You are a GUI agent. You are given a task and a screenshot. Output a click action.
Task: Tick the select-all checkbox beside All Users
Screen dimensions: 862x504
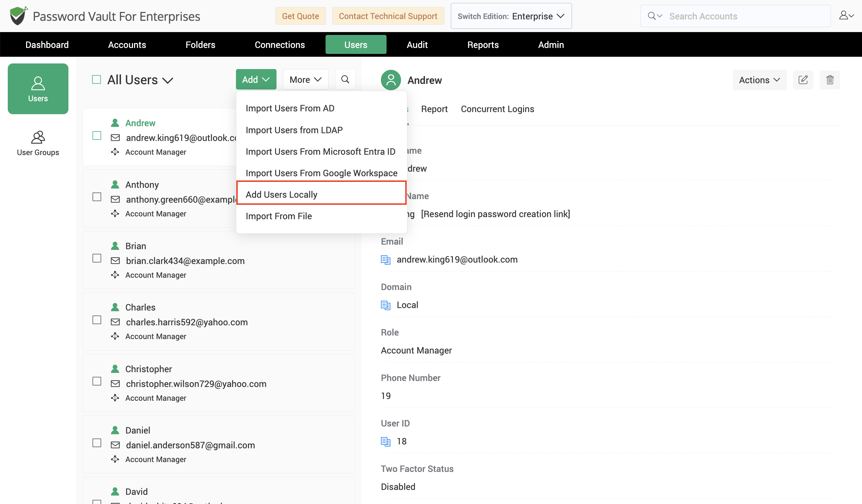tap(97, 79)
